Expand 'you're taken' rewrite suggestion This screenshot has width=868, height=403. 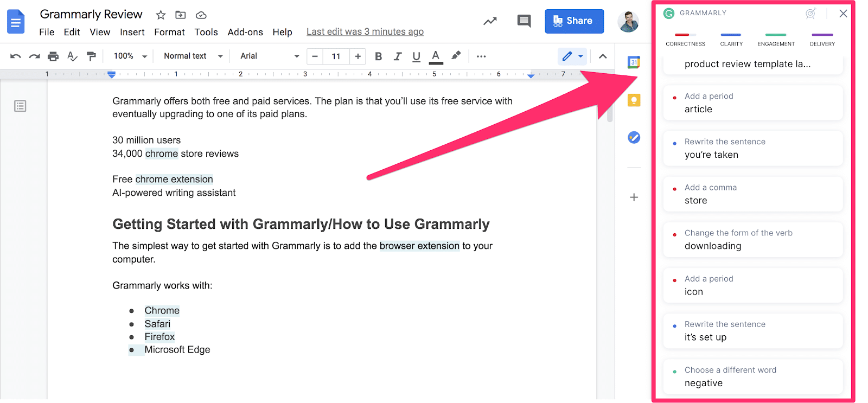pos(753,148)
